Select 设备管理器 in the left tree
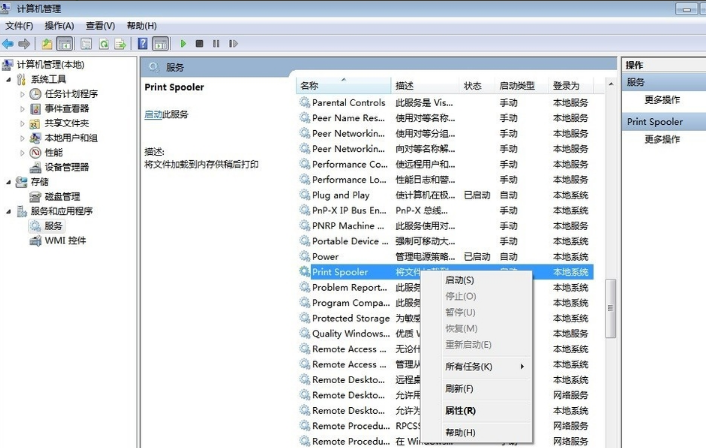Viewport: 706px width, 448px height. coord(66,167)
